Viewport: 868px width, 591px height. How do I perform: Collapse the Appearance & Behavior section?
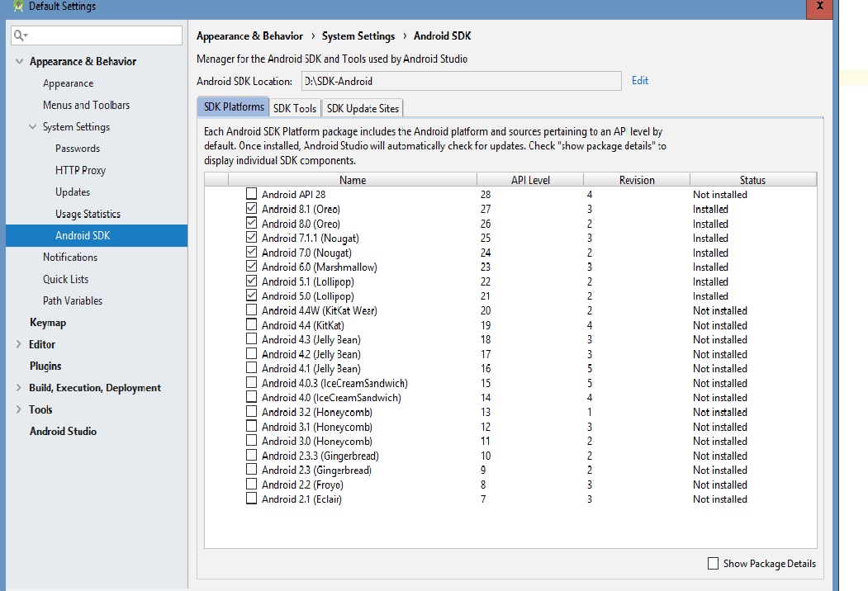(x=19, y=62)
